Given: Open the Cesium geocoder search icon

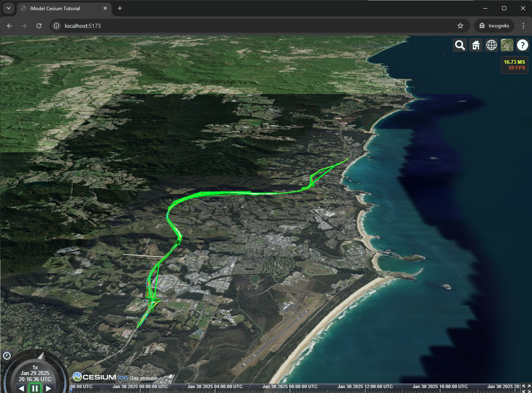Looking at the screenshot, I should [x=460, y=45].
